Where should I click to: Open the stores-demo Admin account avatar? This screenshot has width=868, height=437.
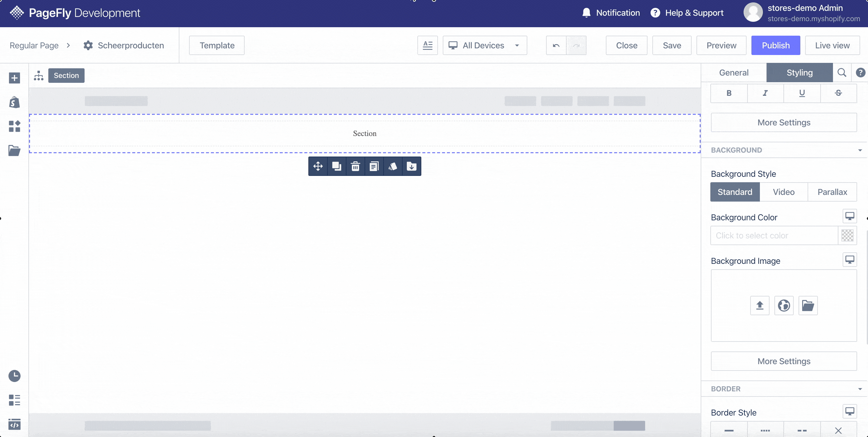click(753, 12)
